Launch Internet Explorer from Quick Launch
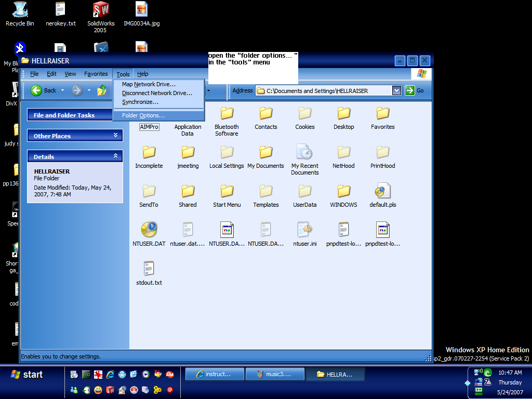 [x=110, y=374]
